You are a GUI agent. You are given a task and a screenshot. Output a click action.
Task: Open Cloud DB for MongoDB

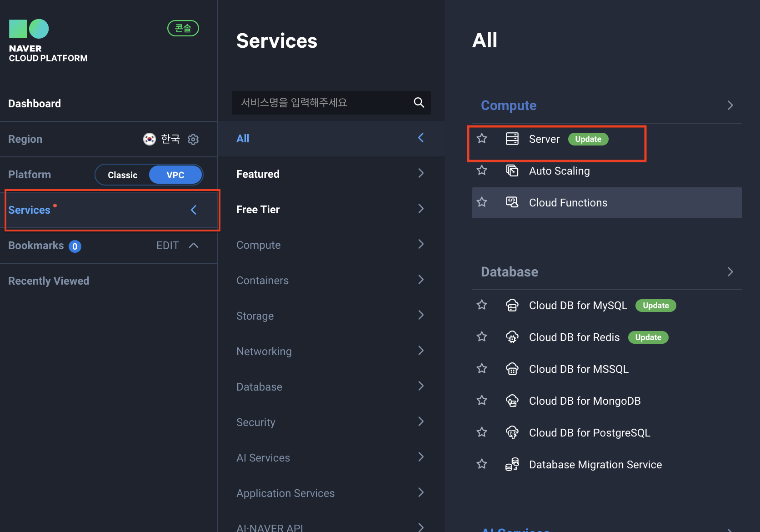585,401
